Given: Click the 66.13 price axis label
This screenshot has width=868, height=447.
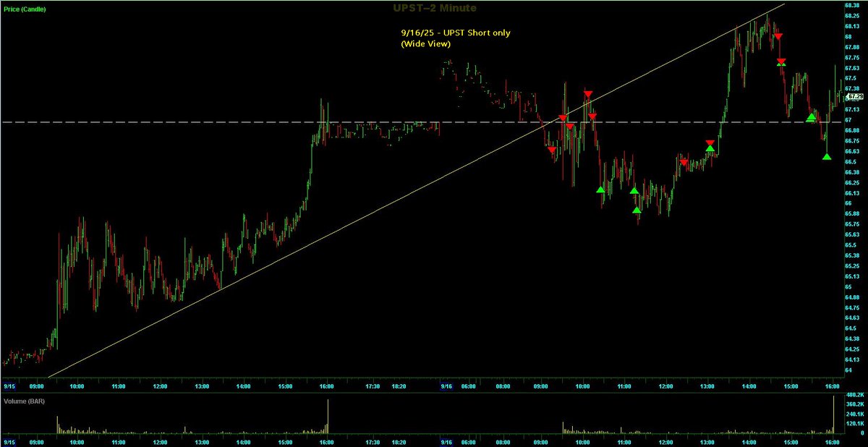Looking at the screenshot, I should 851,193.
